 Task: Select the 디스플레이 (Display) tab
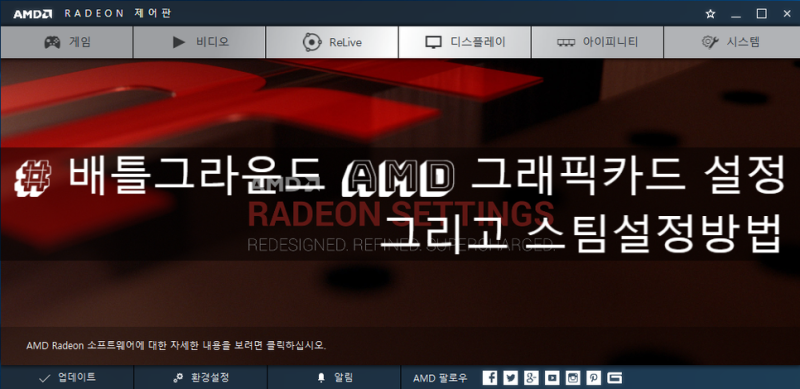tap(465, 42)
